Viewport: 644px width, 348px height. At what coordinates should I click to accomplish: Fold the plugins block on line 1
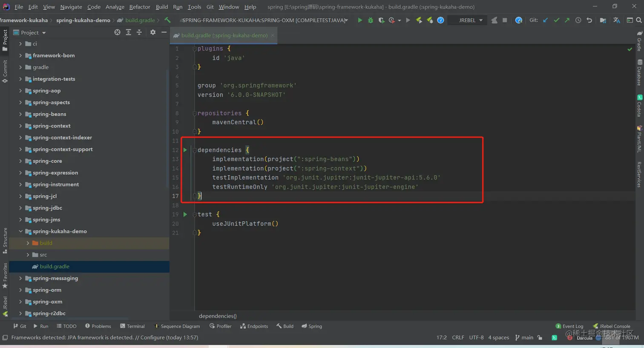pos(195,48)
